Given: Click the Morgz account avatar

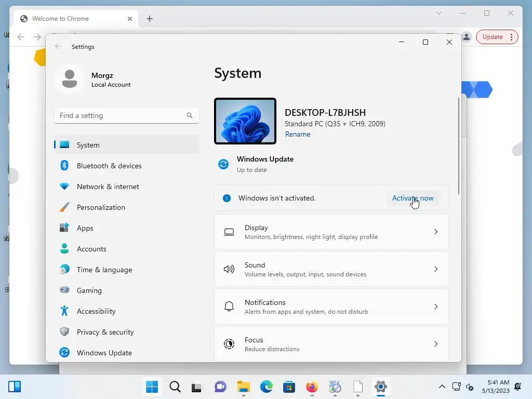Looking at the screenshot, I should tap(70, 79).
